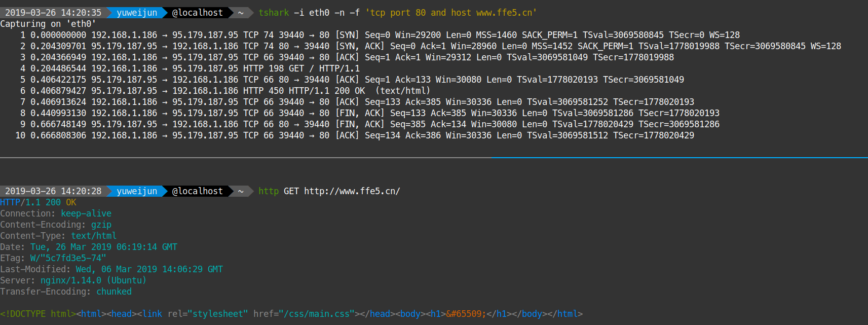Click the 'keep-alive' Connection header value
The image size is (868, 325).
(86, 213)
